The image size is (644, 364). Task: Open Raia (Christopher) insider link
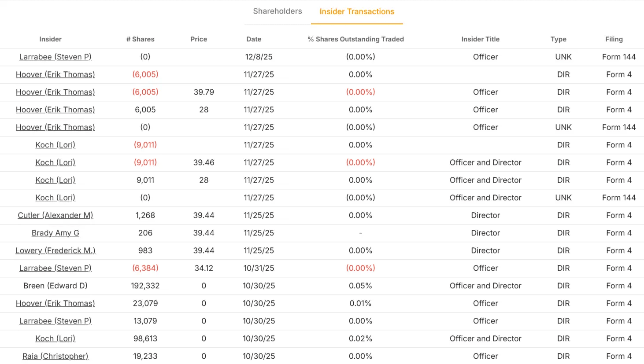point(56,356)
